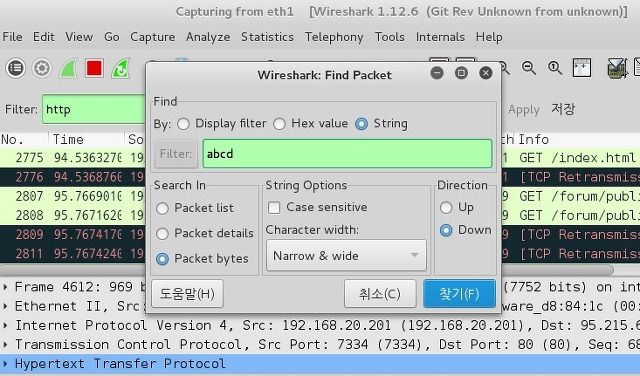Viewport: 640px width, 376px height.
Task: Select packet row number 2808
Action: click(x=320, y=215)
